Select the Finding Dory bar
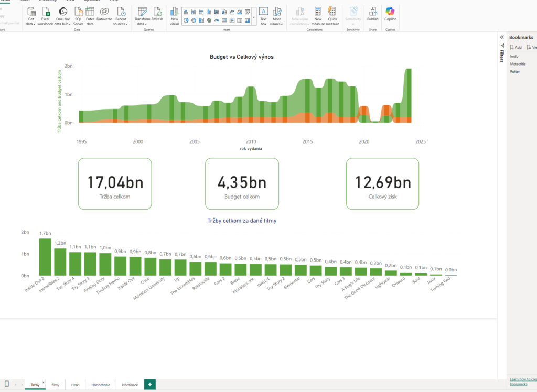The width and height of the screenshot is (537, 392). click(x=105, y=264)
